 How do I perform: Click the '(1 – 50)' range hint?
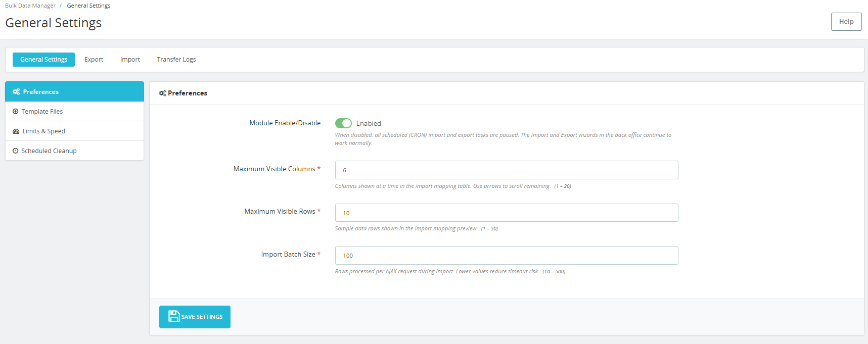[489, 229]
